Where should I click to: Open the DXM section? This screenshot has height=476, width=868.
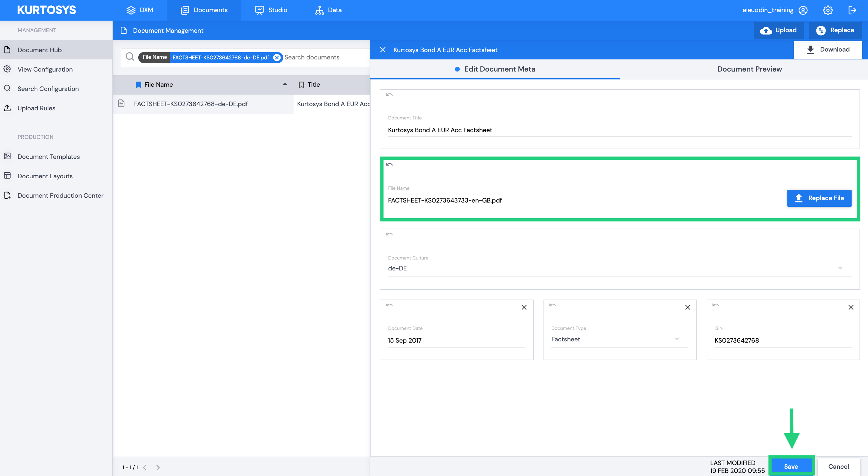pos(140,10)
